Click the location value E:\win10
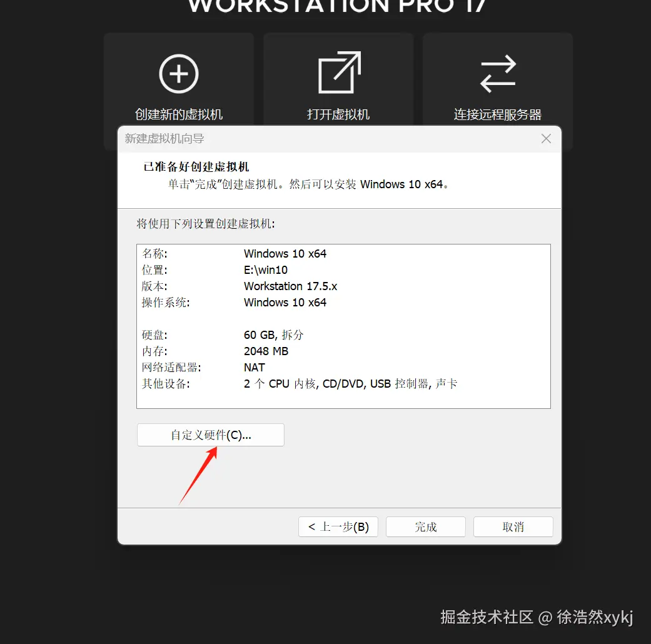The height and width of the screenshot is (644, 651). pyautogui.click(x=266, y=270)
